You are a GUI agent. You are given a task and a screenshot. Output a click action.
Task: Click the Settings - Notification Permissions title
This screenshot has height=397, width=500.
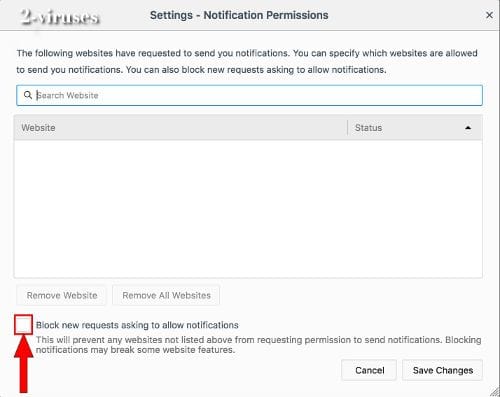[x=239, y=15]
